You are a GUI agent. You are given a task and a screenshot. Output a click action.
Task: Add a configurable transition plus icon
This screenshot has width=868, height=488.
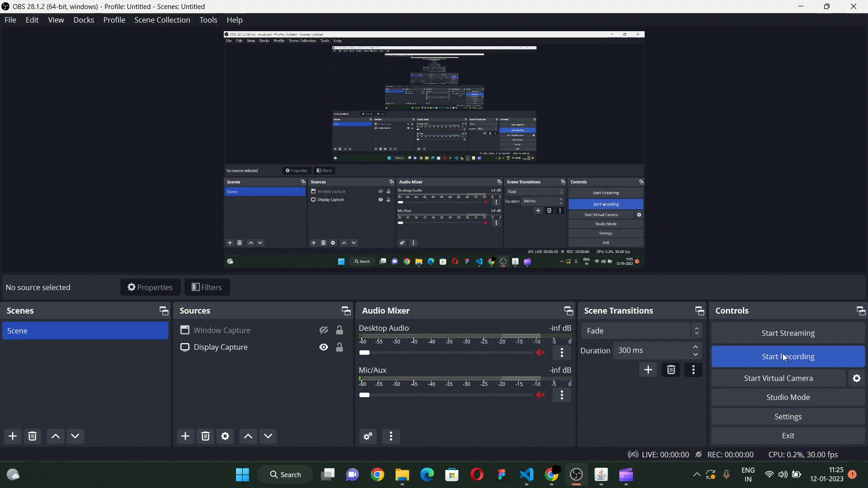(648, 370)
